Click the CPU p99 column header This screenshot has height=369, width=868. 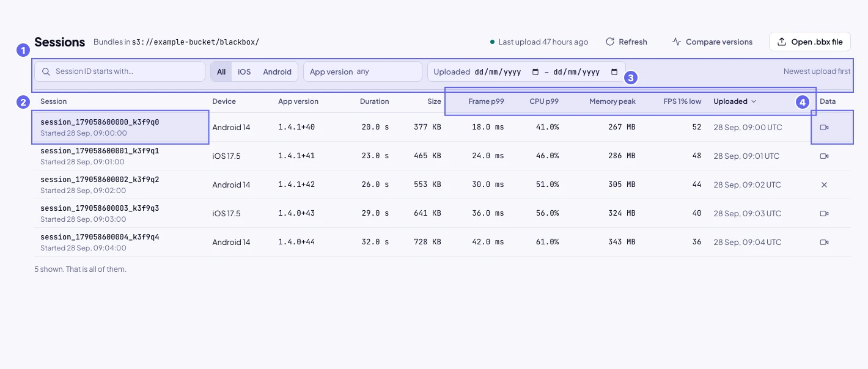click(544, 101)
